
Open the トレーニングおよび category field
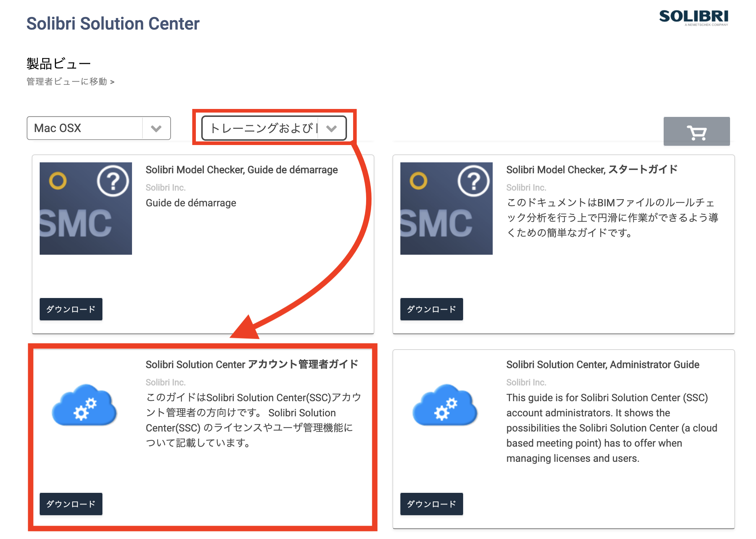(x=274, y=128)
